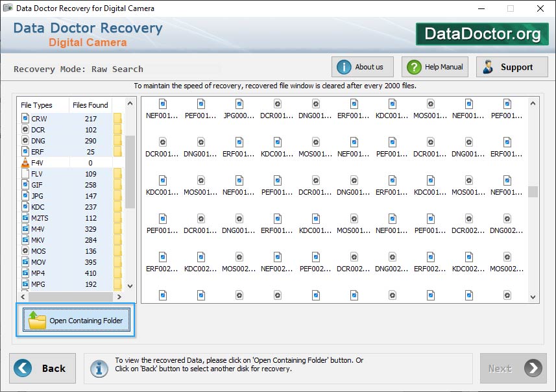Close the Data Doctor Recovery window
556x392 pixels.
pos(540,8)
